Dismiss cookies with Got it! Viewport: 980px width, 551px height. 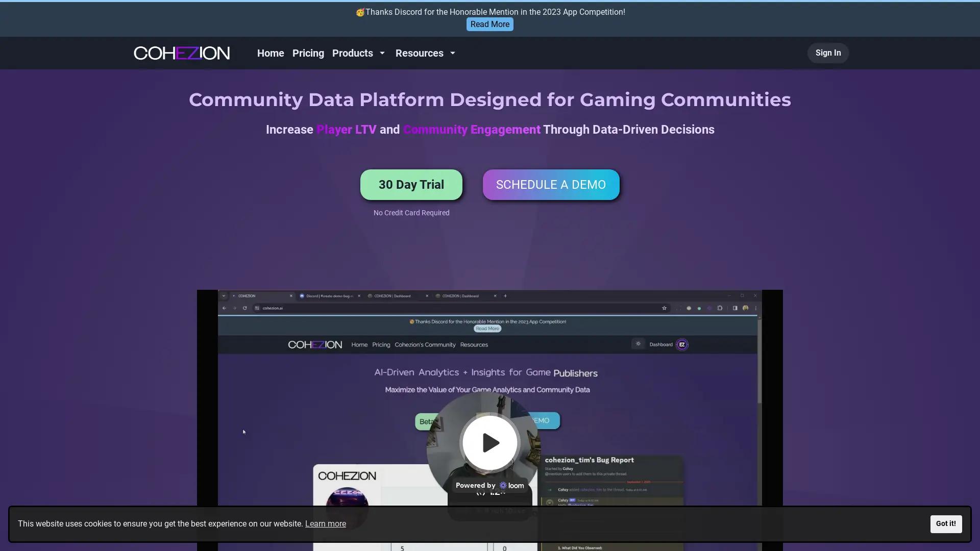tap(946, 523)
